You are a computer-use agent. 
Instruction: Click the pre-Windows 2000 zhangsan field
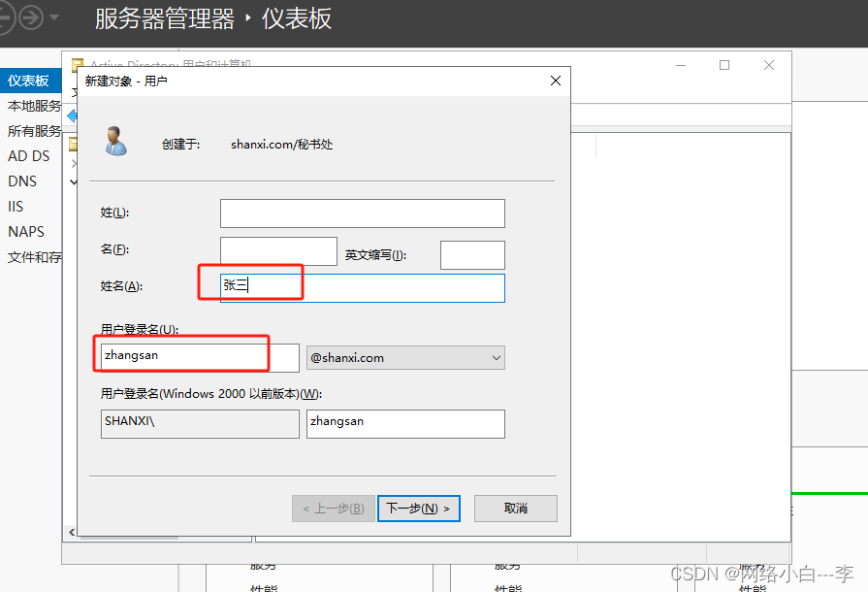pyautogui.click(x=405, y=424)
